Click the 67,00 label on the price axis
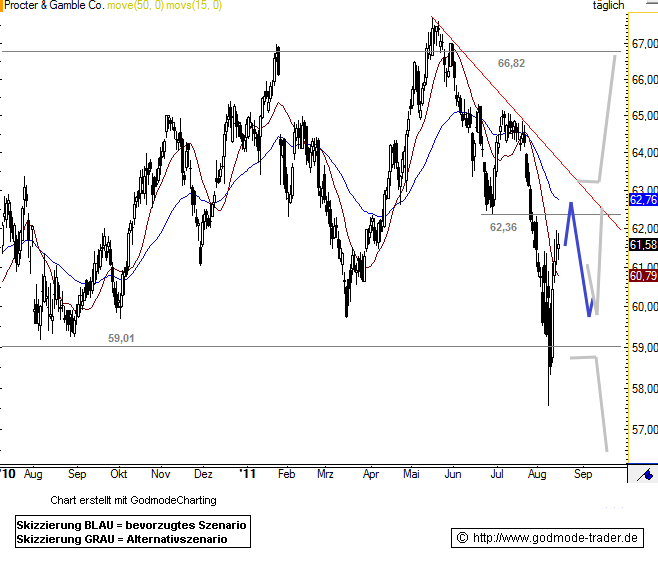This screenshot has height=566, width=658. click(644, 44)
